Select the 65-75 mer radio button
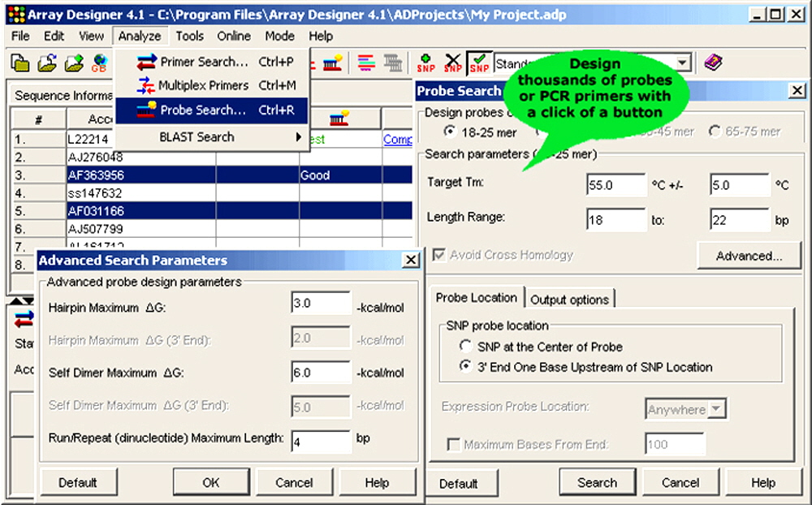Image resolution: width=812 pixels, height=505 pixels. click(715, 132)
